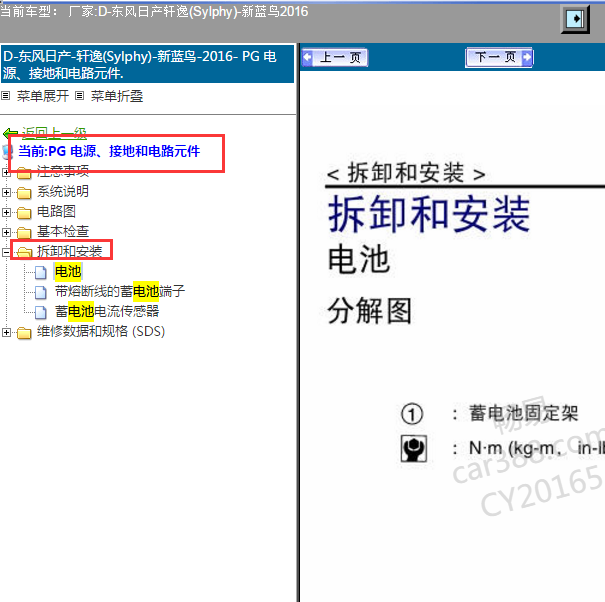This screenshot has height=602, width=605.
Task: Select the 拆卸和安装 tree folder
Action: pyautogui.click(x=69, y=251)
